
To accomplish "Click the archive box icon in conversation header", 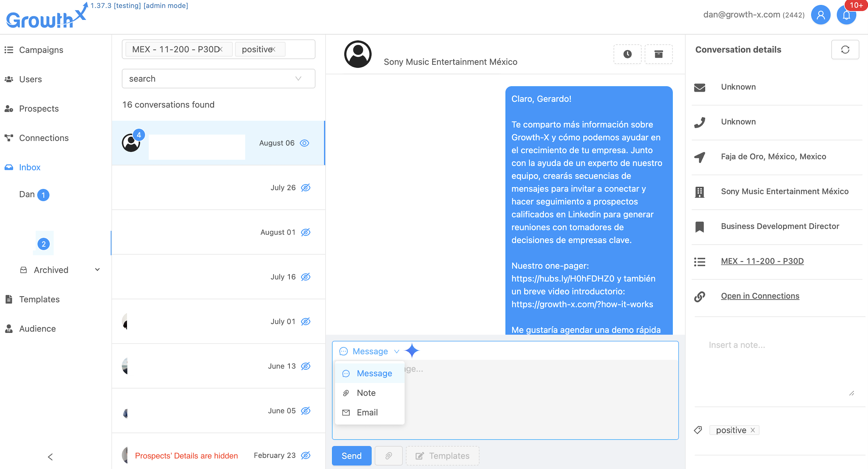I will (x=658, y=54).
